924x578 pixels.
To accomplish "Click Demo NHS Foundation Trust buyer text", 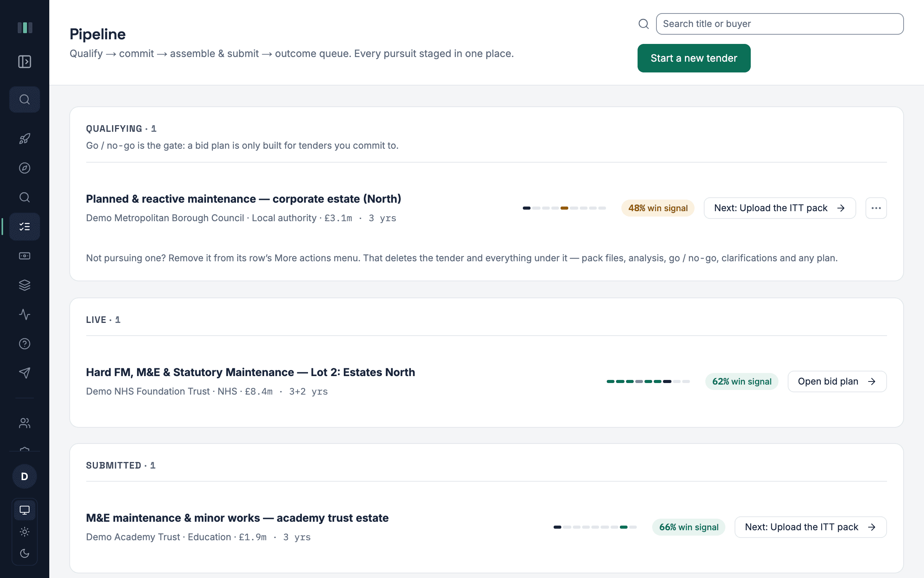I will (148, 391).
